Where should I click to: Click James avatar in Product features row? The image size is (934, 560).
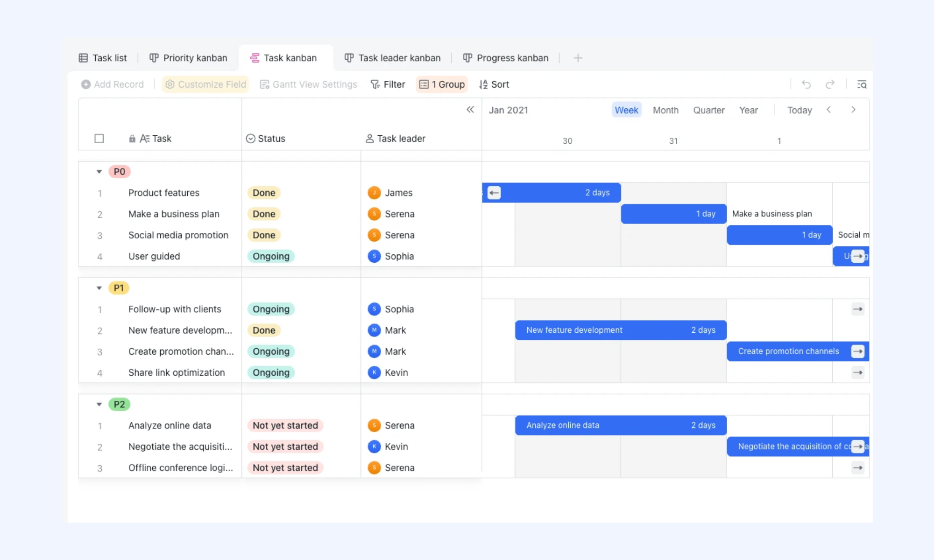[x=374, y=193]
